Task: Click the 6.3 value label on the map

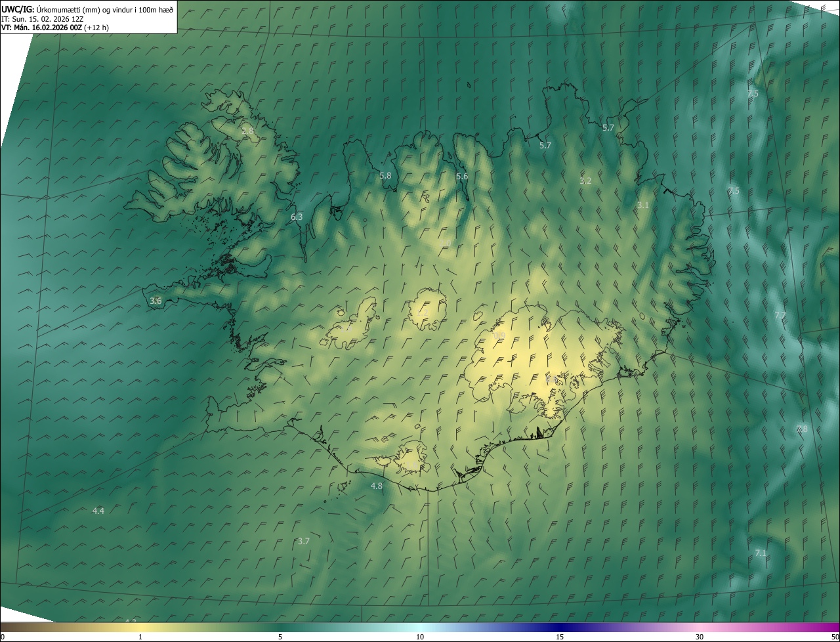Action: pos(297,217)
